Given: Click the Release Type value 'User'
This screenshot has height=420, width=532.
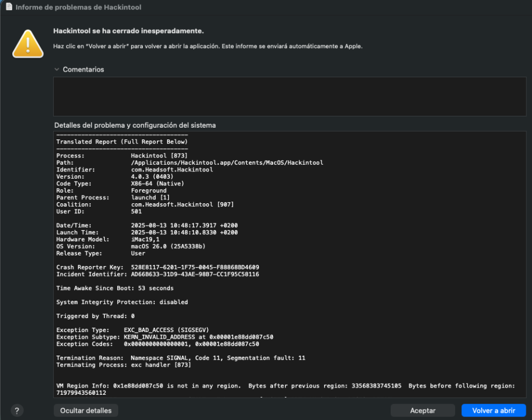Looking at the screenshot, I should coord(138,253).
